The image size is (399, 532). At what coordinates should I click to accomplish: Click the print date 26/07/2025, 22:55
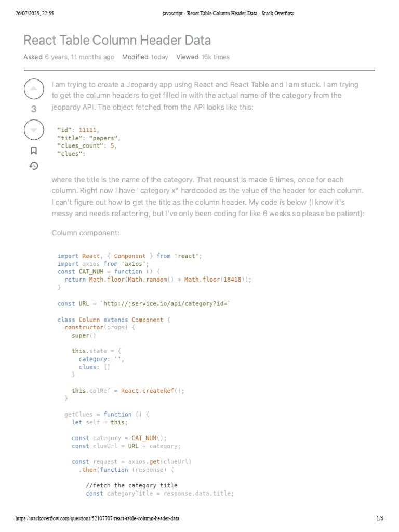35,13
